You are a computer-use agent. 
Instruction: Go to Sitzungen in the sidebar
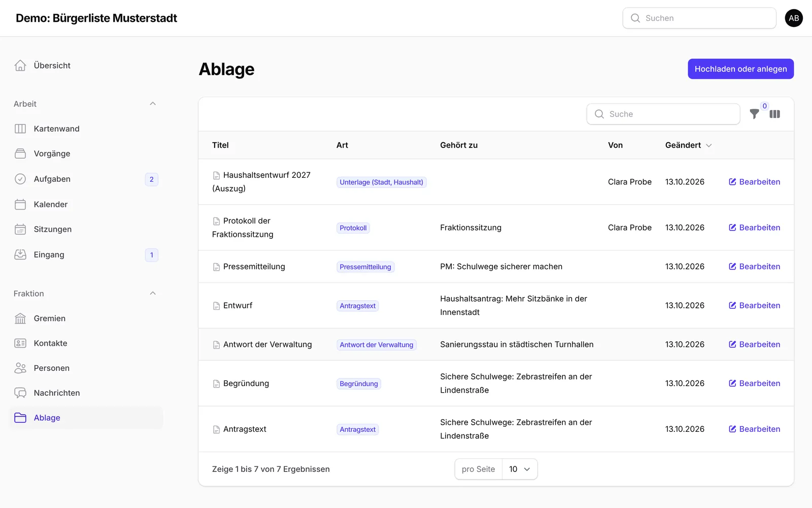(86, 230)
